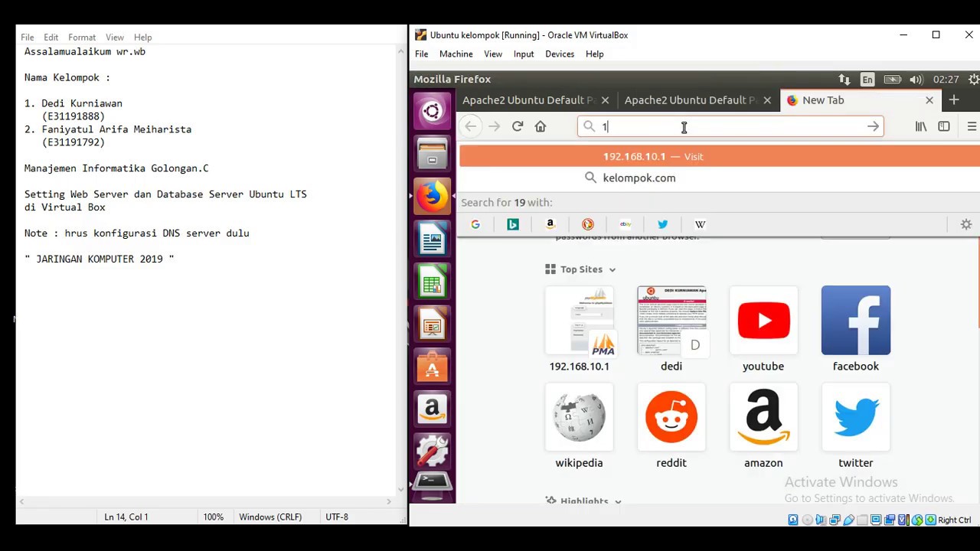Open VirtualBox Machine menu

pos(456,54)
